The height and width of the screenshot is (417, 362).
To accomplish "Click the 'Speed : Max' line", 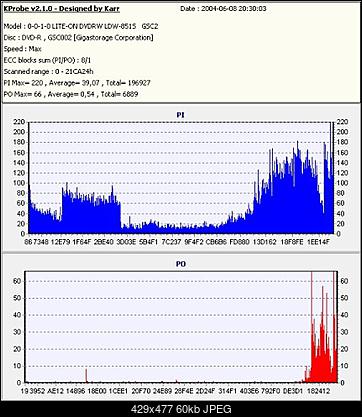I will point(23,49).
